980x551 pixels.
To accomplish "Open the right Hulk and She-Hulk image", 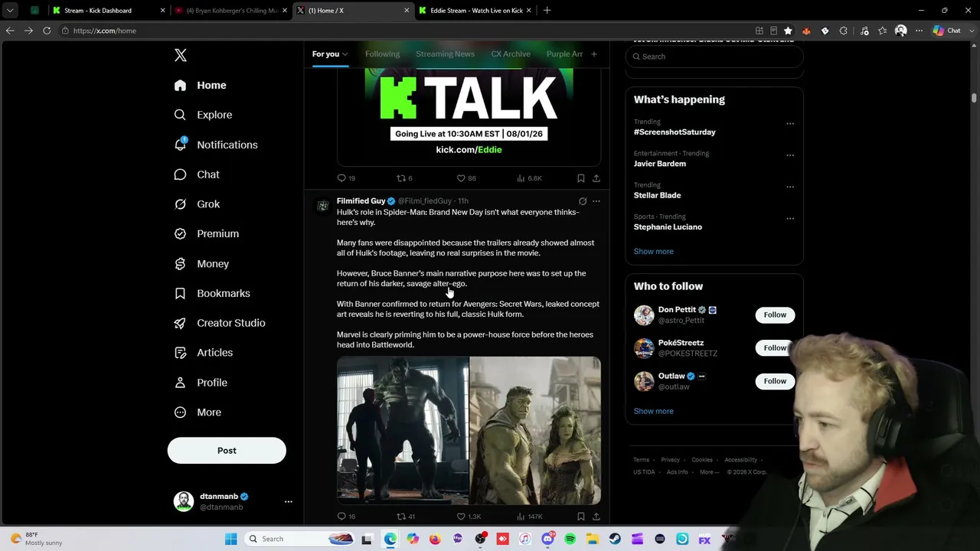I will pyautogui.click(x=535, y=431).
